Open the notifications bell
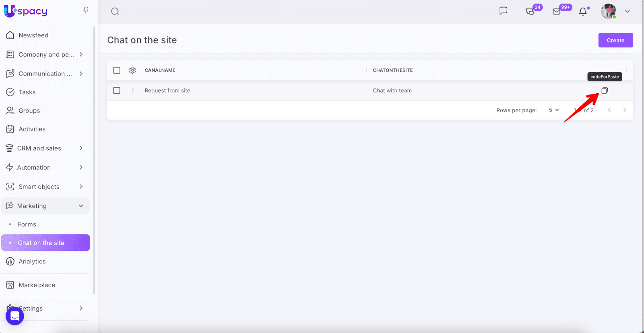This screenshot has height=333, width=644. [583, 12]
